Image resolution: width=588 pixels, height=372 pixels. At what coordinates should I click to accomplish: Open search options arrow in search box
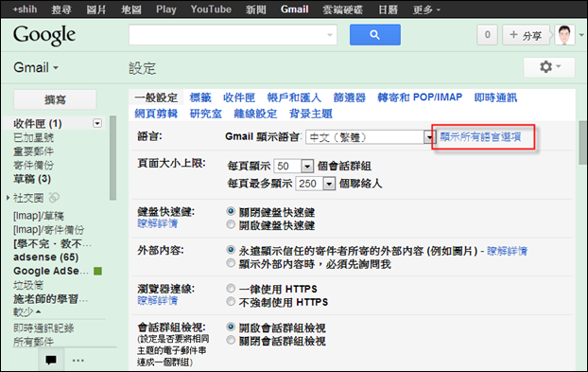coord(330,35)
